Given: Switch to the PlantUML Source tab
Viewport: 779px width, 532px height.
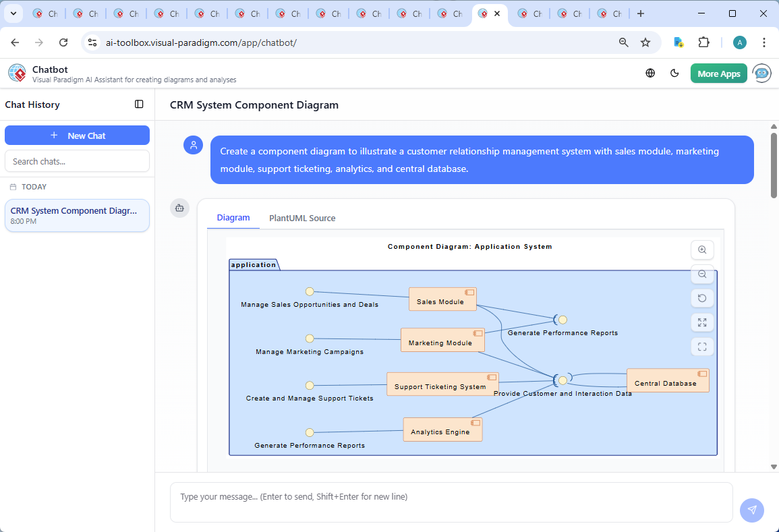Looking at the screenshot, I should click(301, 218).
